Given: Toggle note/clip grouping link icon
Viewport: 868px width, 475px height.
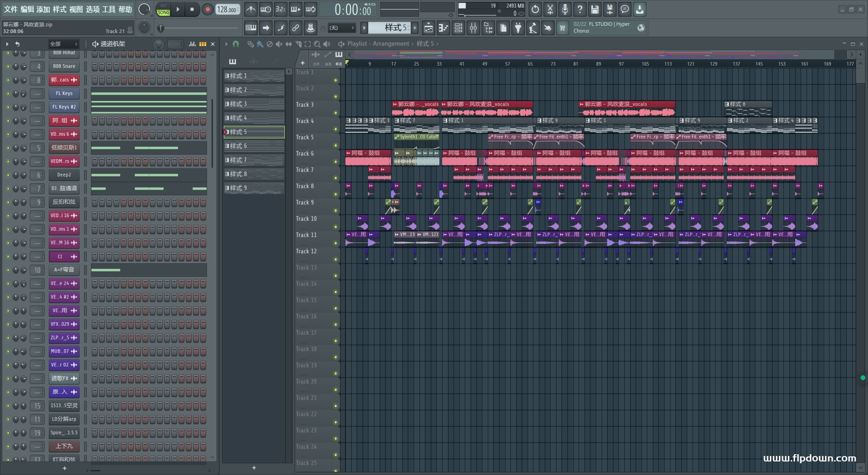Looking at the screenshot, I should pos(296,28).
